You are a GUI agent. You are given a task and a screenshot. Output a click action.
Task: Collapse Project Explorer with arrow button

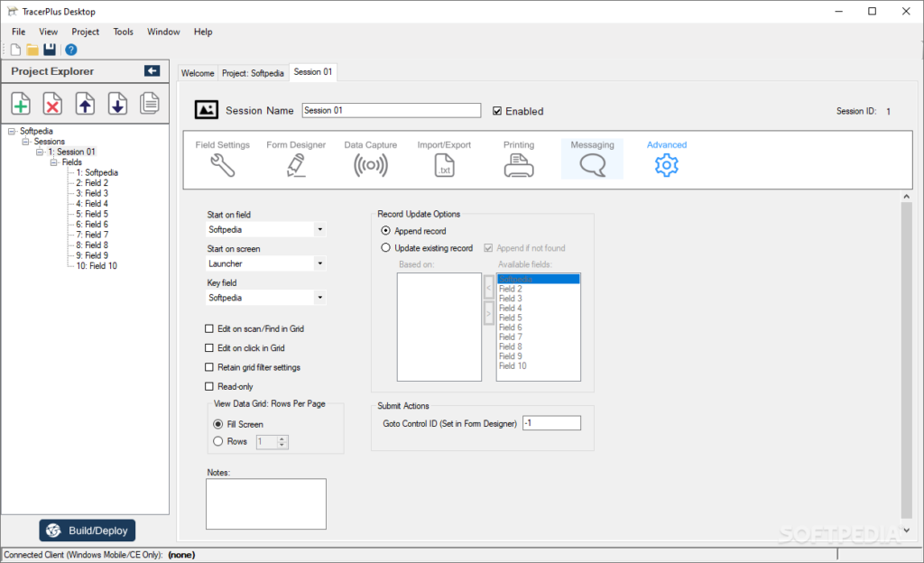pos(152,70)
